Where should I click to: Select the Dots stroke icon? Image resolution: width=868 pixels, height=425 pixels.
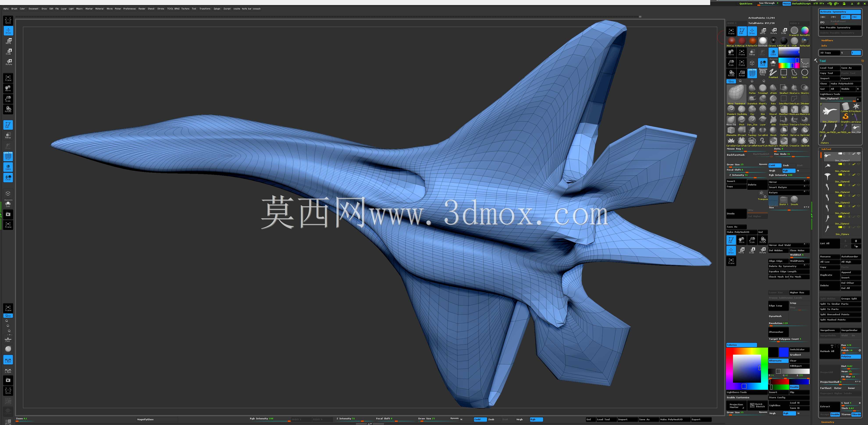[805, 63]
